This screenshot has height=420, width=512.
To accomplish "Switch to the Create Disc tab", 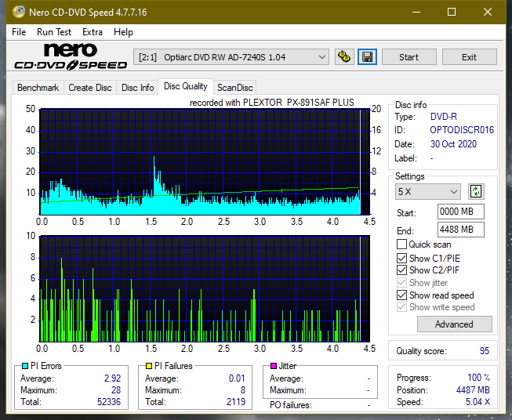I will (x=90, y=88).
